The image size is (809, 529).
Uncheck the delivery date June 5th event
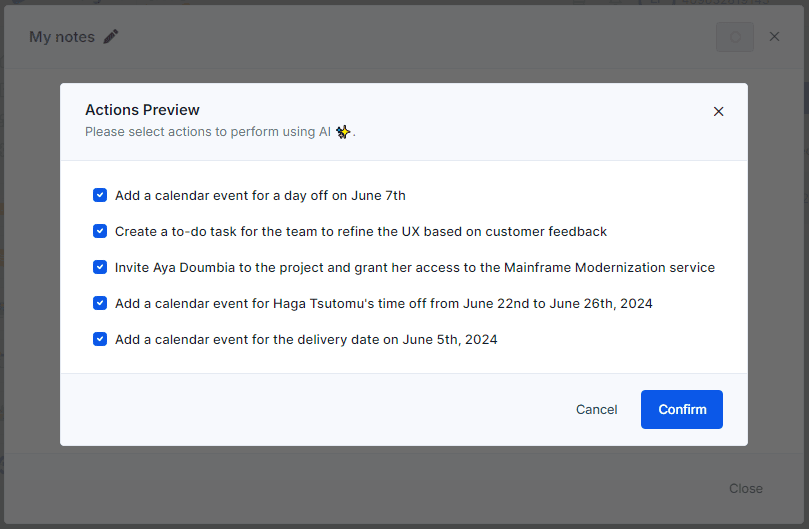tap(100, 339)
